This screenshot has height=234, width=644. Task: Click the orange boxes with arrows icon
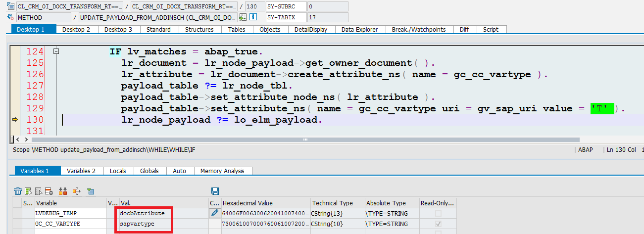63,191
